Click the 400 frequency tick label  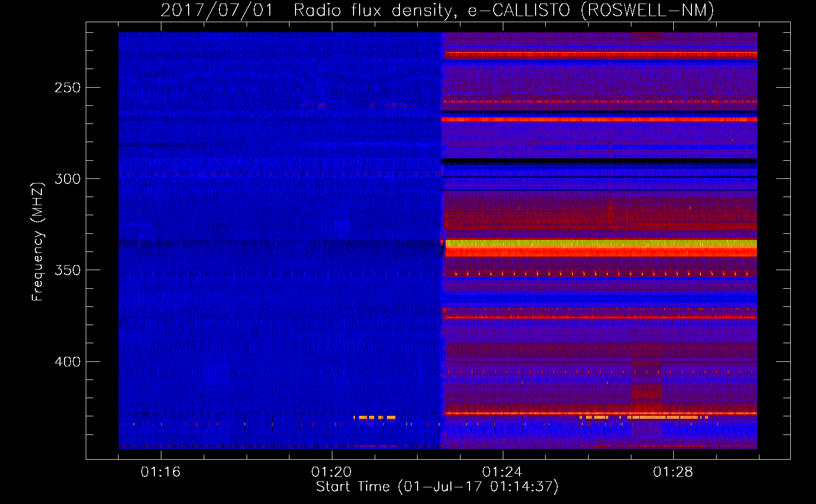tap(68, 362)
